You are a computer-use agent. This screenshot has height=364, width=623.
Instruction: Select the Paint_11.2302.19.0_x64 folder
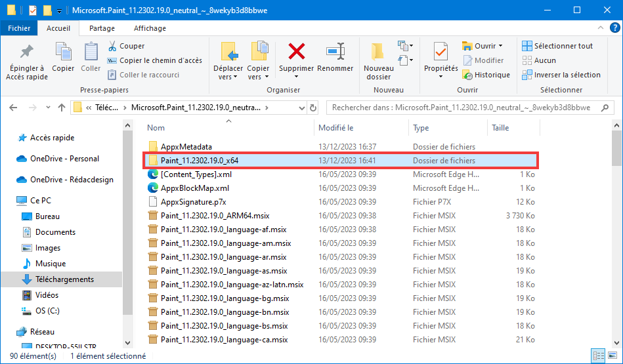click(340, 161)
